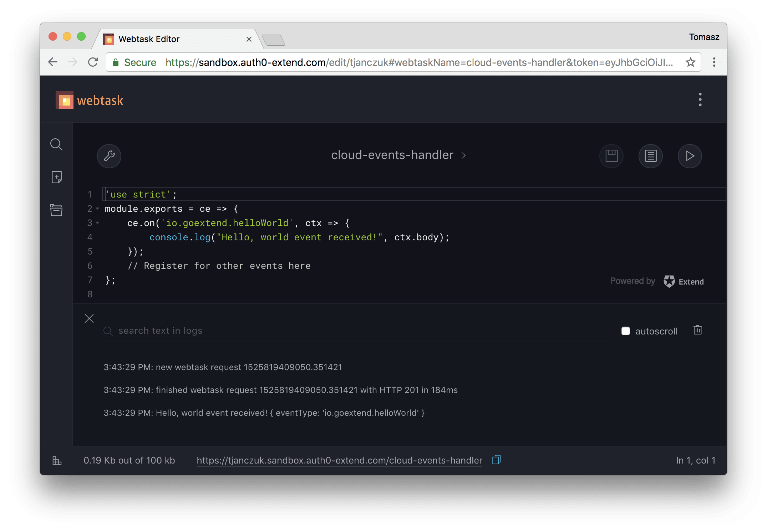Open the search icon in left sidebar

(x=56, y=144)
